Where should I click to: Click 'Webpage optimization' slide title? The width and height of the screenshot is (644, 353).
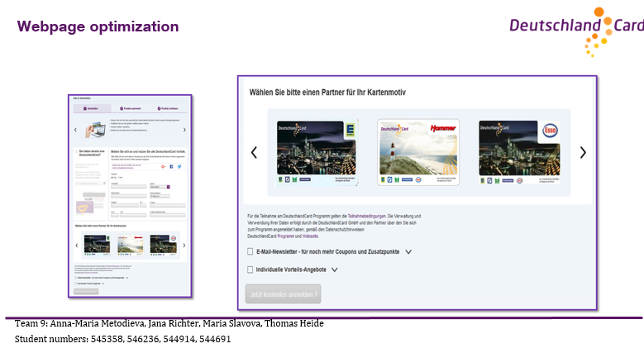[98, 26]
